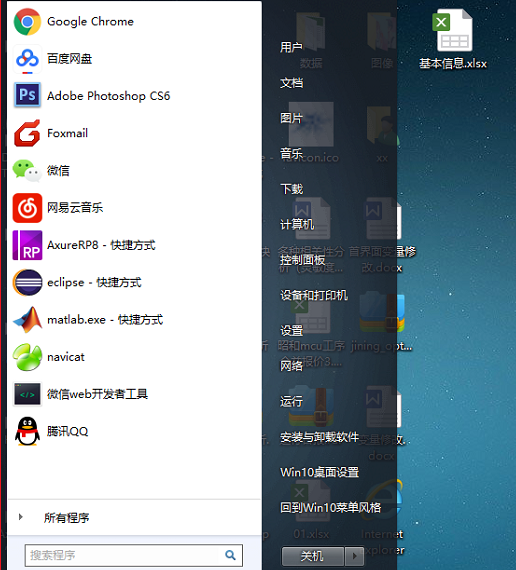Open the 设置 entry
The image size is (516, 570).
click(x=291, y=331)
